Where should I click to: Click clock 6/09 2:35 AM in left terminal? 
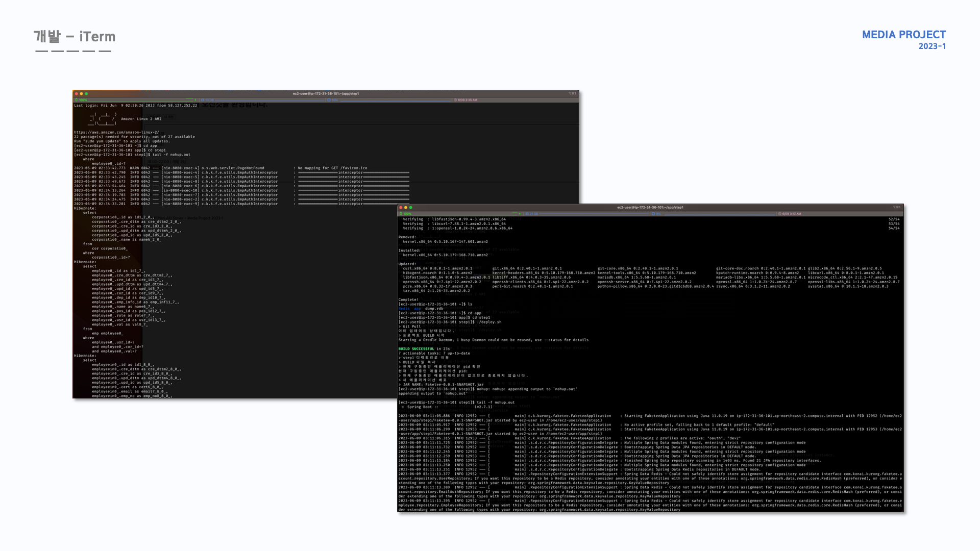point(467,100)
